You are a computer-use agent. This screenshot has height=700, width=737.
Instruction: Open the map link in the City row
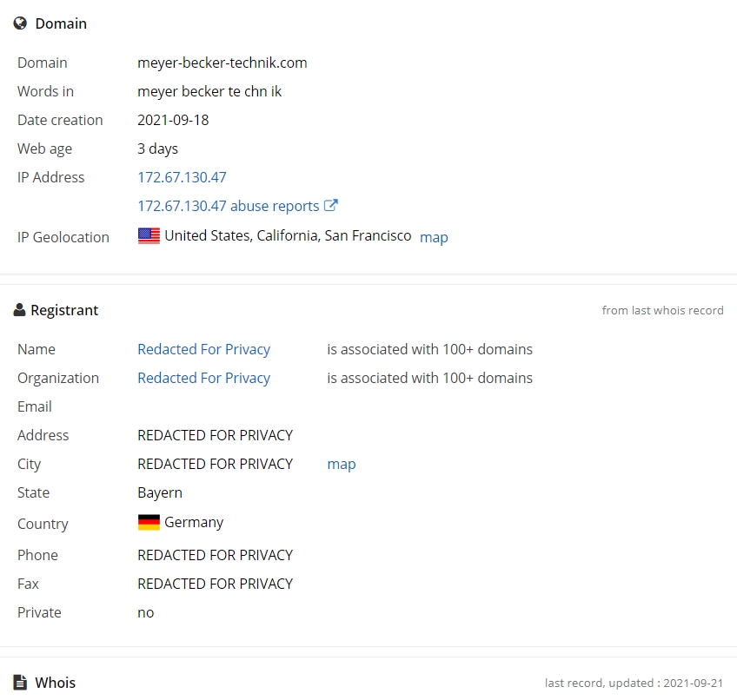click(x=341, y=464)
